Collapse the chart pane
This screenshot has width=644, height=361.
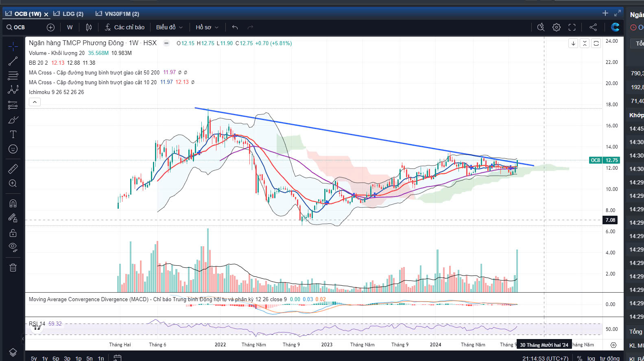(585, 43)
